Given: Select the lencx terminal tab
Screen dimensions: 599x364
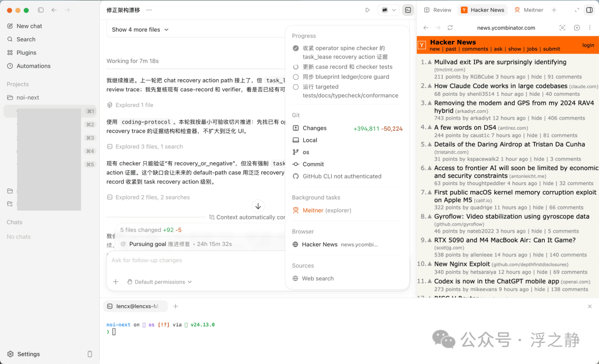Looking at the screenshot, I should (136, 306).
